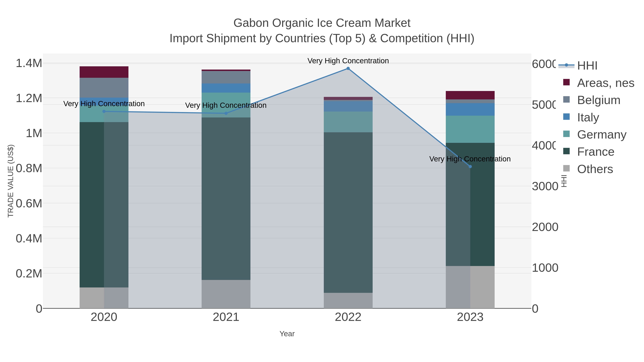This screenshot has height=362, width=644.
Task: Click the 1000 HHI axis tick label
Action: tap(545, 268)
